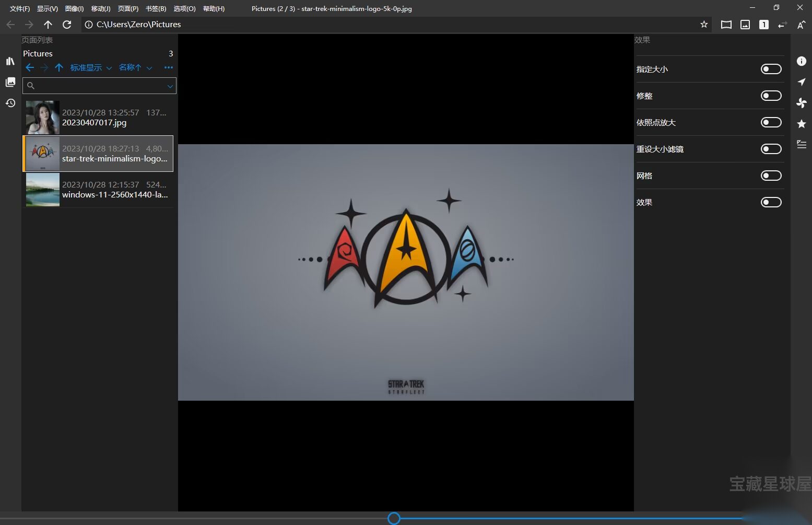Enable the 重设大小滤镜 switch
This screenshot has height=525, width=812.
pos(771,149)
